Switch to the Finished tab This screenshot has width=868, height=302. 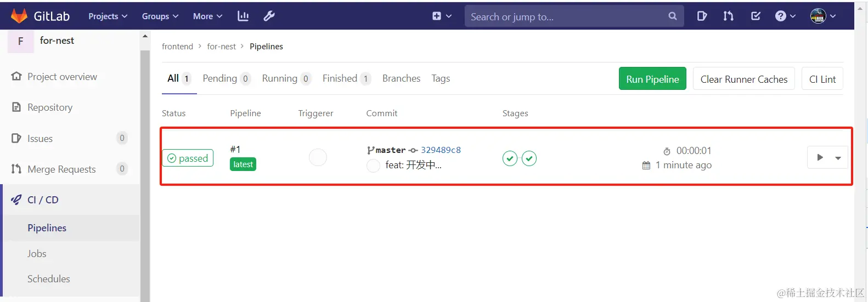(x=347, y=78)
